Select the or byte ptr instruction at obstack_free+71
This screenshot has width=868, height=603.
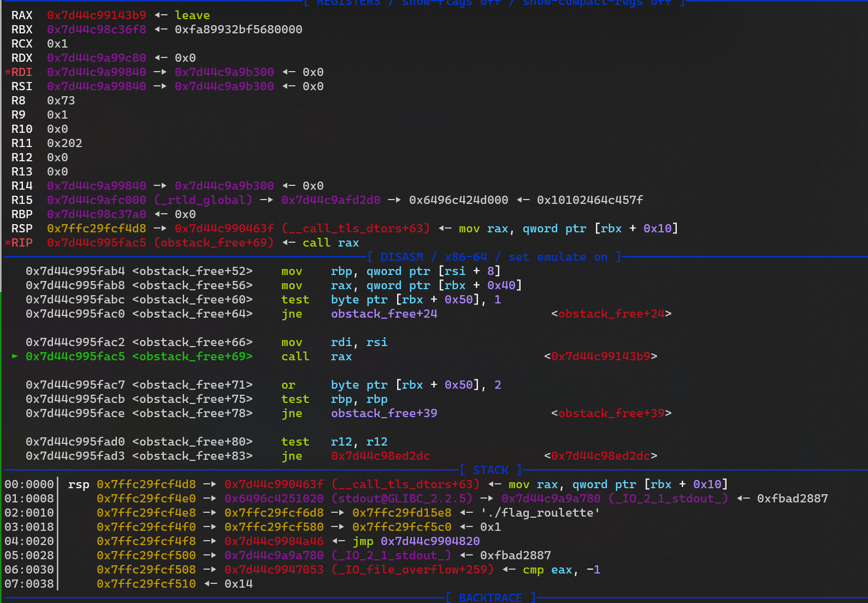[x=391, y=385]
